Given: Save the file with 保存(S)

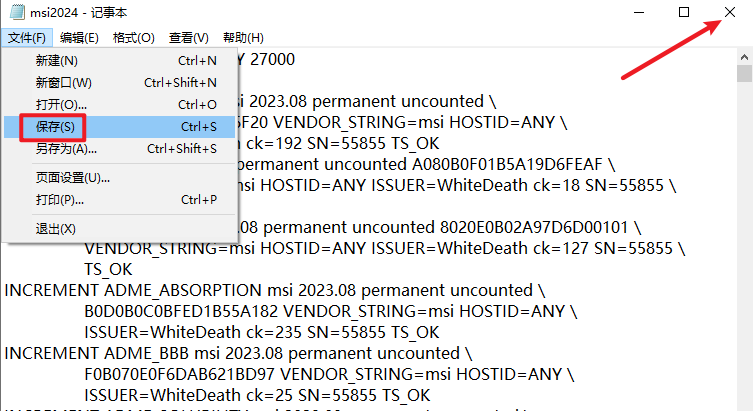Looking at the screenshot, I should 55,127.
